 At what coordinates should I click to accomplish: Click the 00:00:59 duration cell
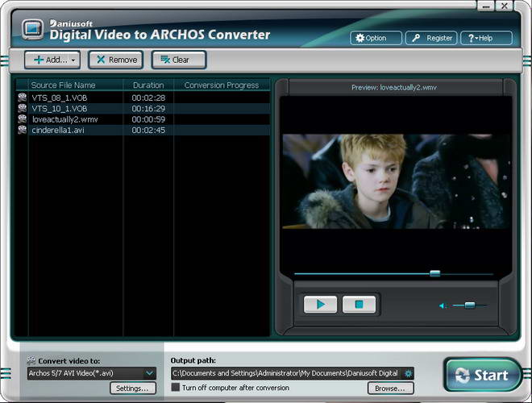pos(148,119)
